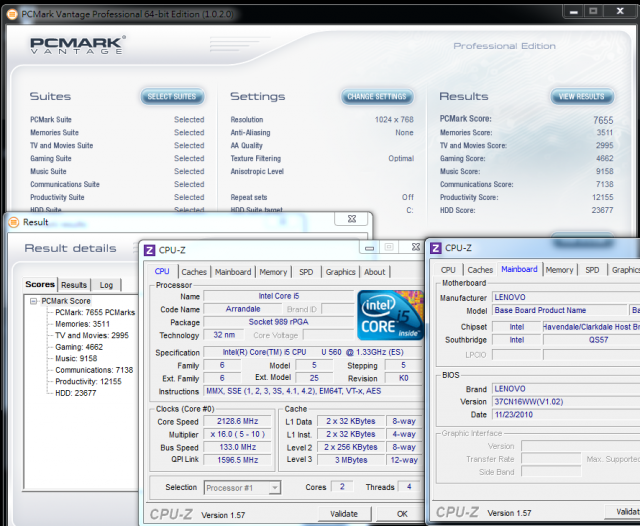This screenshot has height=526, width=640.
Task: Click the BIOS Version 37CN16WW(V1.02) field
Action: 566,402
